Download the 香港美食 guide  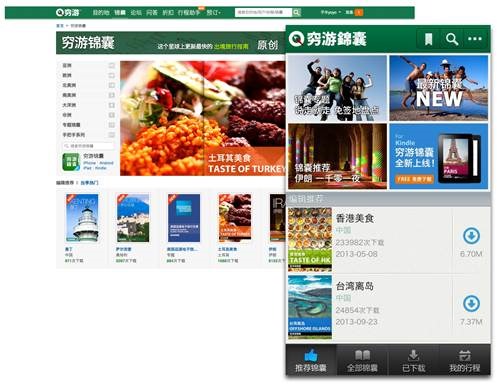click(471, 236)
